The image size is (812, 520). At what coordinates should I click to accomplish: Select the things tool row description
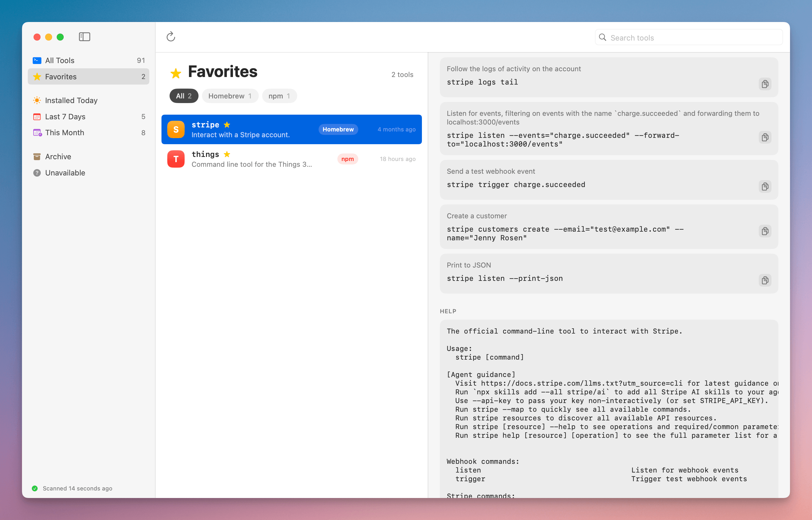252,164
